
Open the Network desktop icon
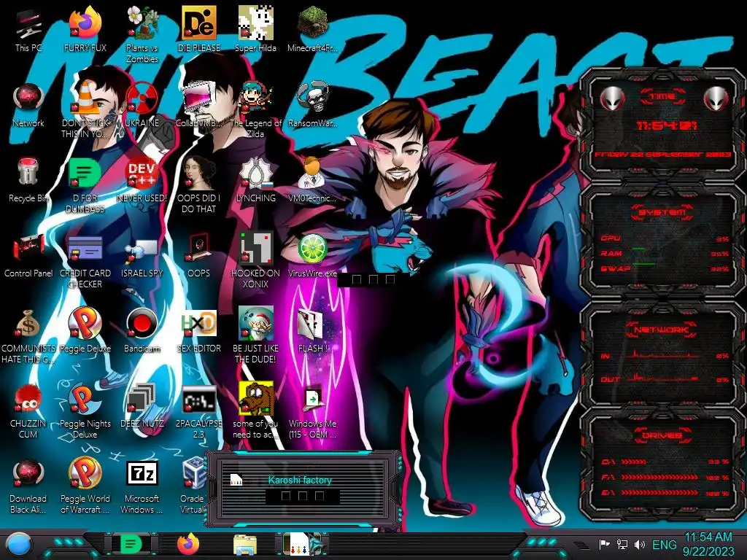(x=28, y=105)
